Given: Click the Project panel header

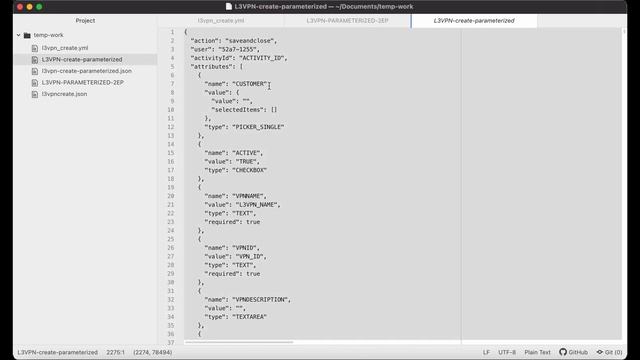Looking at the screenshot, I should click(x=85, y=20).
